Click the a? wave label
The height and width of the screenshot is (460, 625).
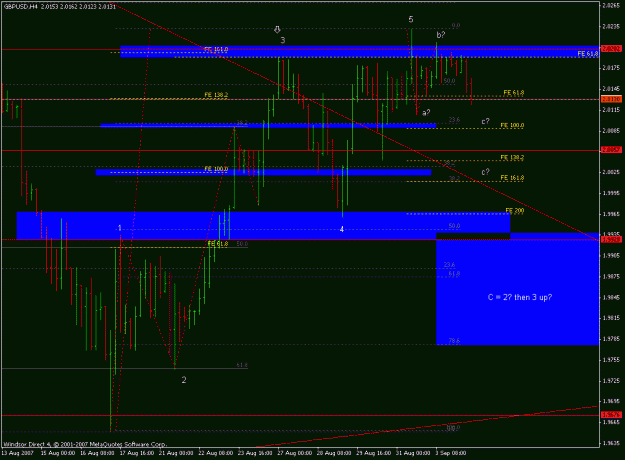(426, 112)
